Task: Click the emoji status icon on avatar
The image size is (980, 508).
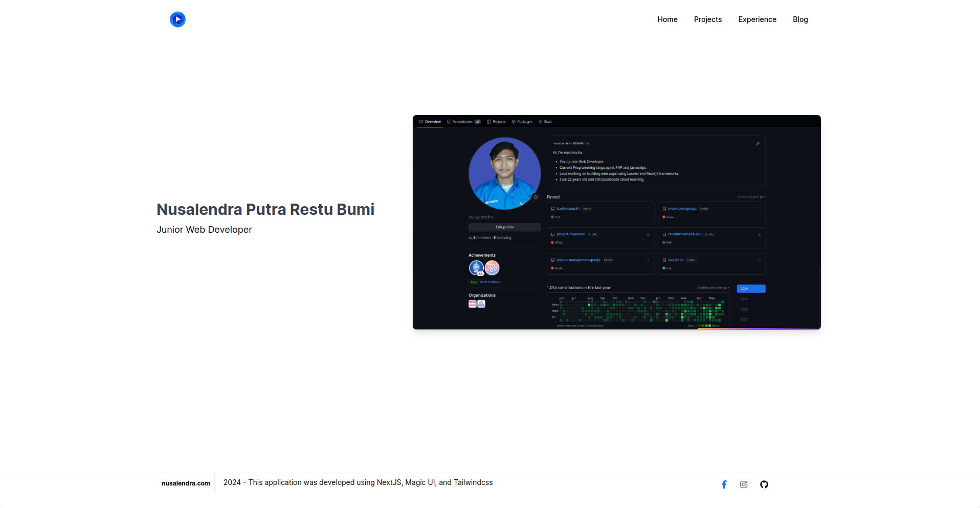Action: [536, 197]
